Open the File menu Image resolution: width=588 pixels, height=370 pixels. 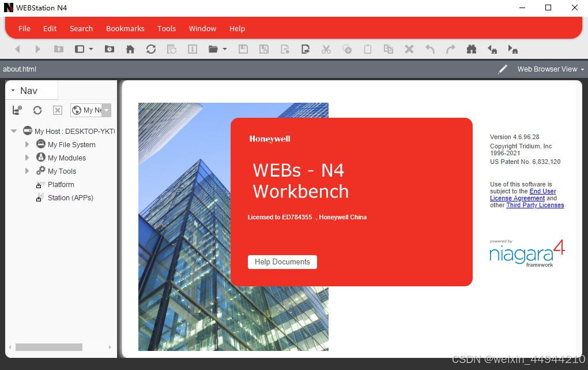pyautogui.click(x=24, y=28)
